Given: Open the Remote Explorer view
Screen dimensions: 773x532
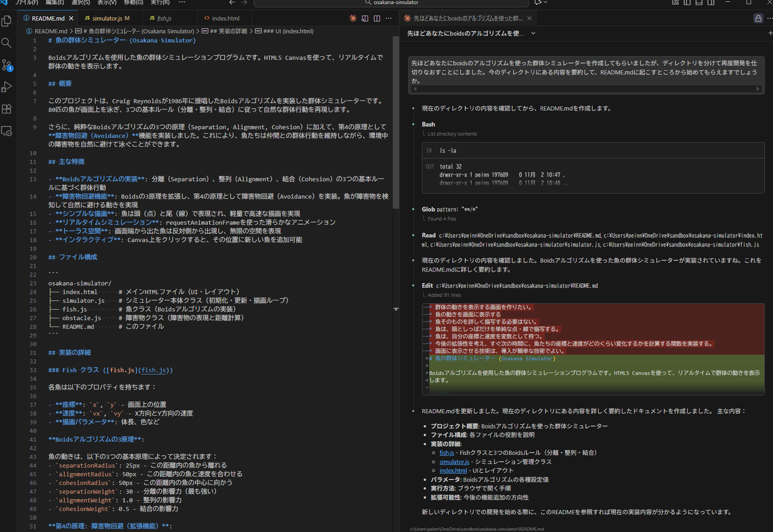Looking at the screenshot, I should (x=7, y=131).
